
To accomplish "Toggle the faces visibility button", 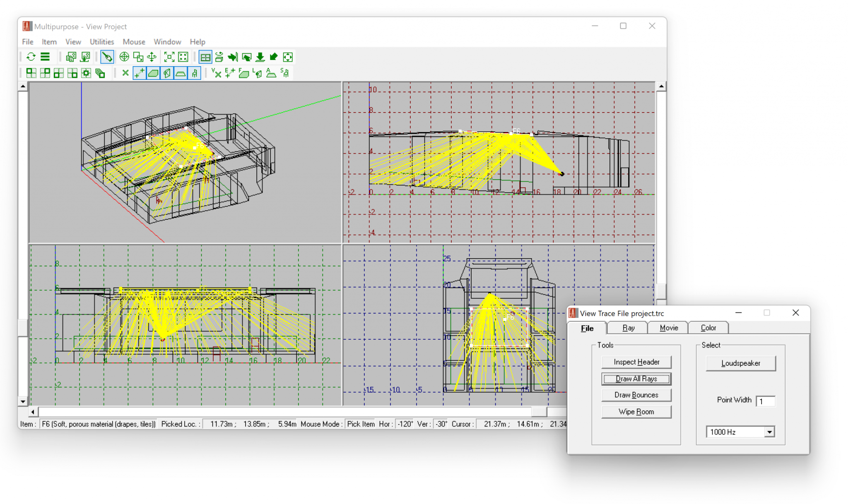I will click(x=153, y=73).
